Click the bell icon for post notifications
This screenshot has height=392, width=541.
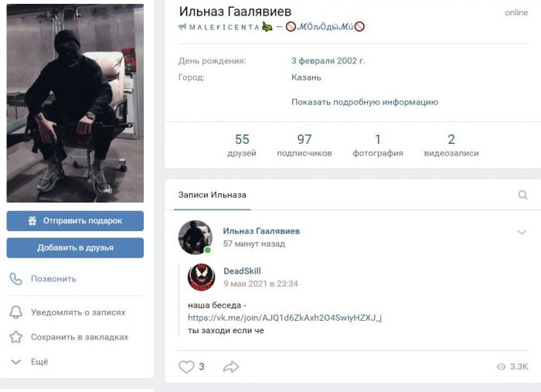15,312
